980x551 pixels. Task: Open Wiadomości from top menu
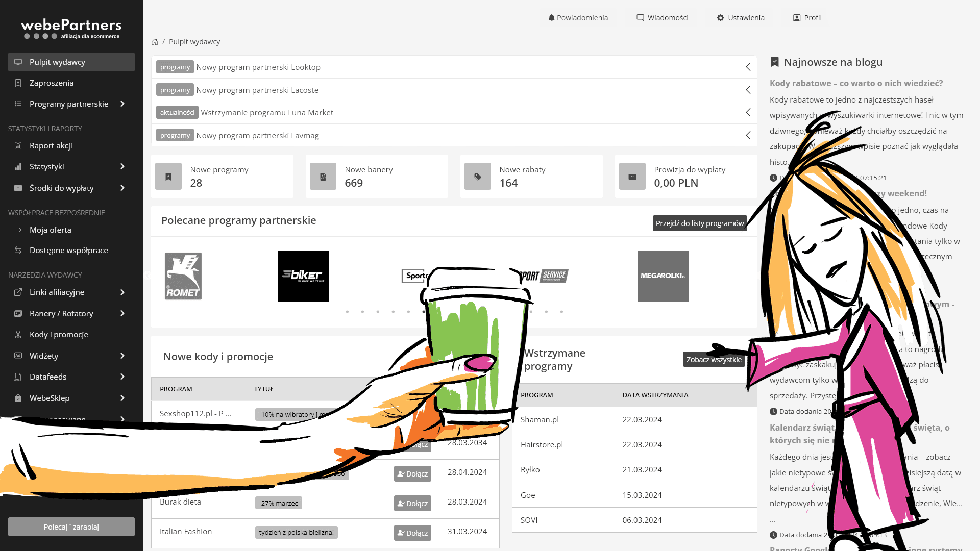[662, 18]
